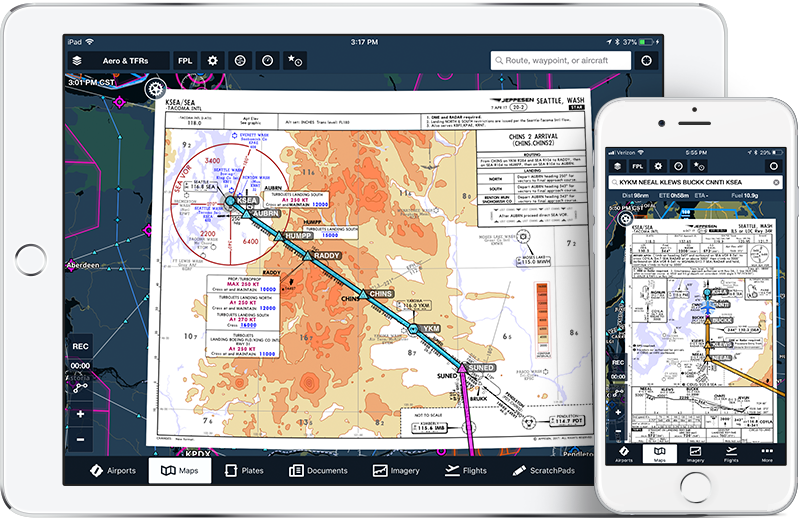
Task: Open the ScratchPads tab
Action: [x=543, y=470]
